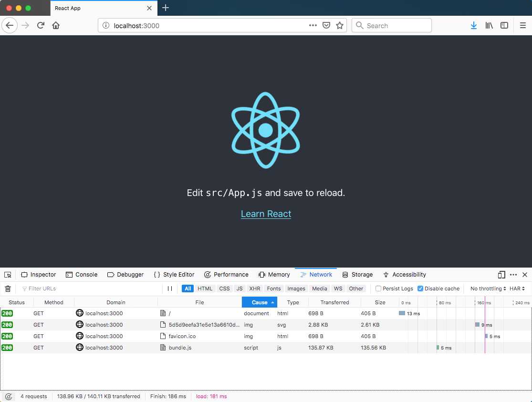The image size is (532, 402).
Task: Switch to the Console tab
Action: click(82, 275)
